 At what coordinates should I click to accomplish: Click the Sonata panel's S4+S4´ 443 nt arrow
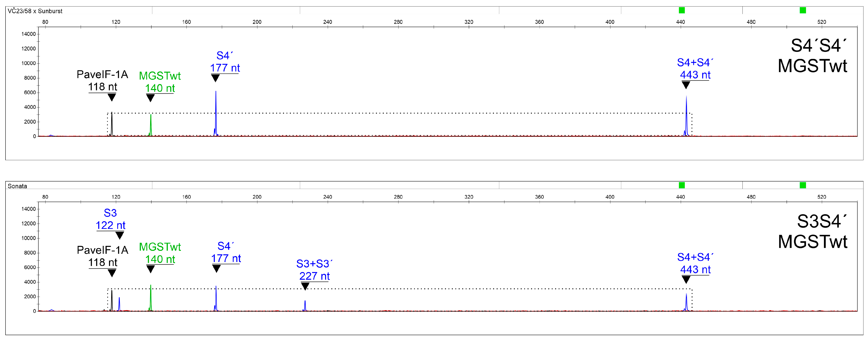(x=686, y=279)
